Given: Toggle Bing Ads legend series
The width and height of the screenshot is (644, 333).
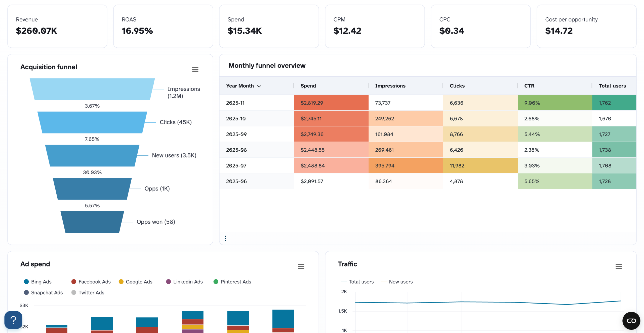Looking at the screenshot, I should coord(38,282).
